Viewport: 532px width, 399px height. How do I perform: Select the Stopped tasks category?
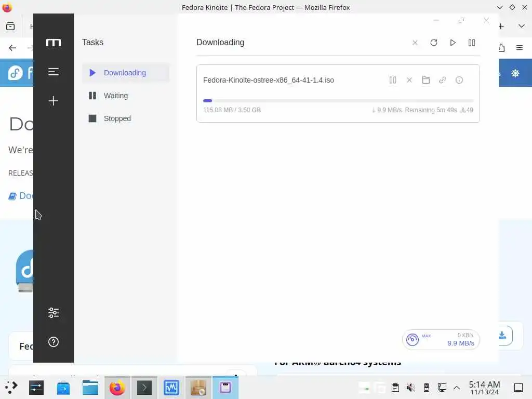pyautogui.click(x=126, y=118)
